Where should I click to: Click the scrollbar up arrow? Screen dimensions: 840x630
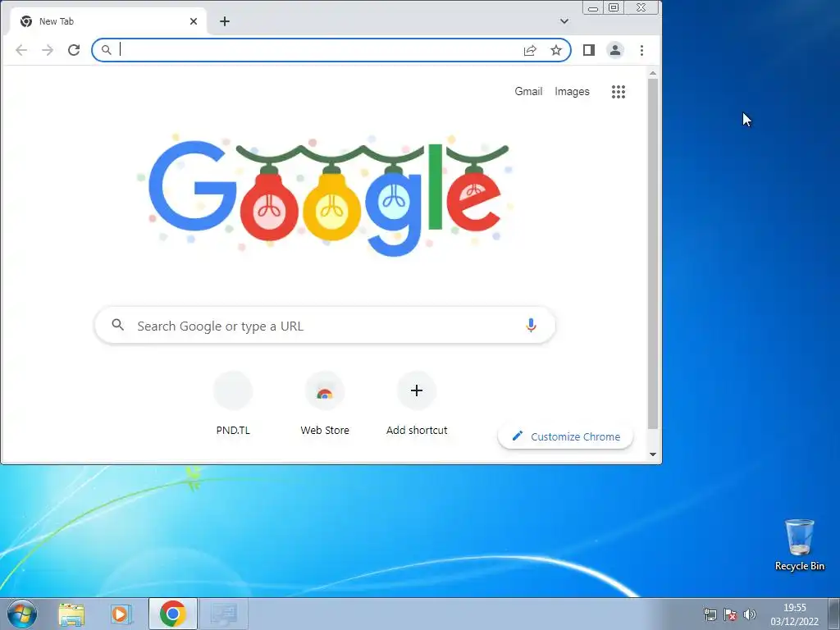[x=652, y=73]
